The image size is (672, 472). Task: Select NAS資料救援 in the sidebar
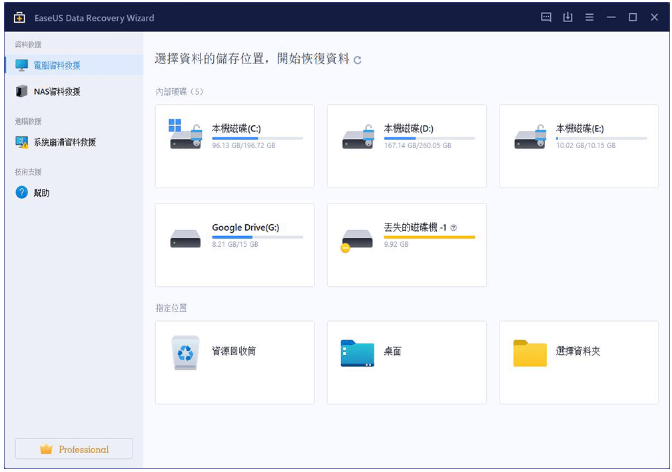55,91
